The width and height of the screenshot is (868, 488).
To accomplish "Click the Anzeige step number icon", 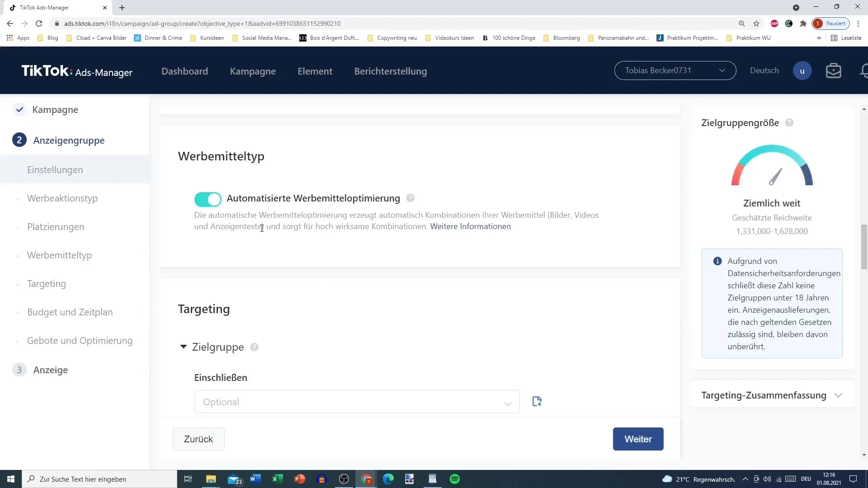I will 19,370.
